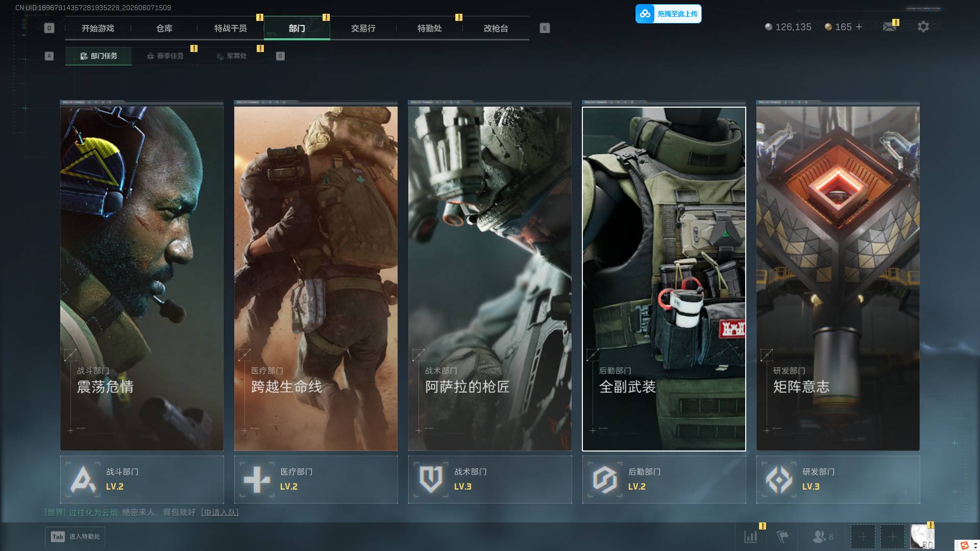Switch to the 开始游戏 tab
This screenshot has width=980, height=551.
pos(98,29)
